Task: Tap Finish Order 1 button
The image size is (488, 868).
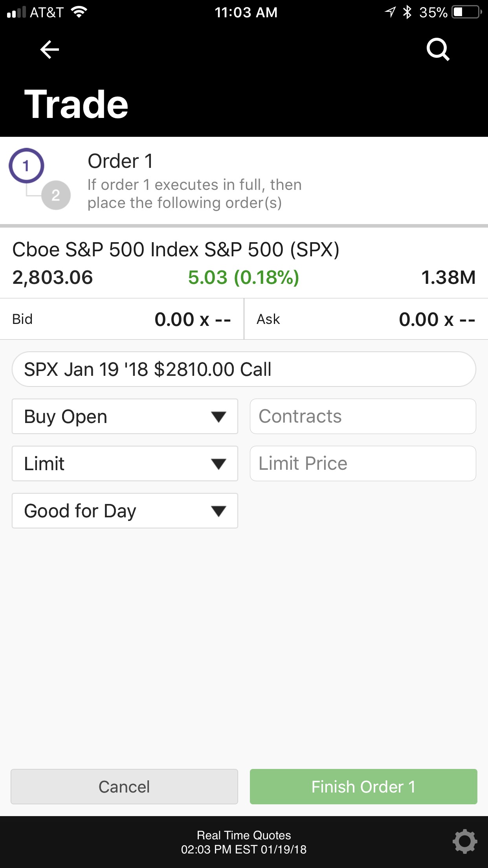Action: point(363,787)
